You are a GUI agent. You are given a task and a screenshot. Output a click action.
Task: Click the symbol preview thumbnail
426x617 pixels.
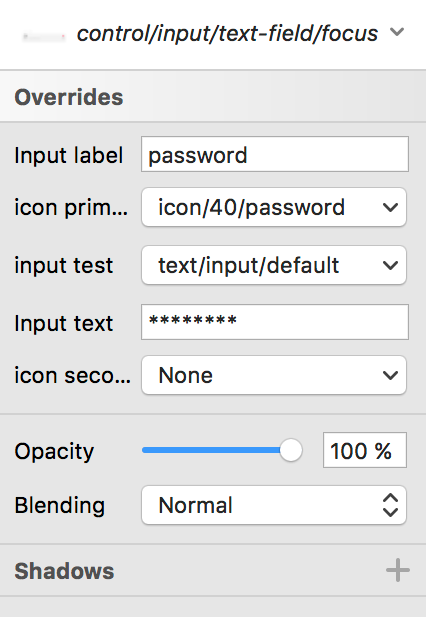pyautogui.click(x=44, y=37)
